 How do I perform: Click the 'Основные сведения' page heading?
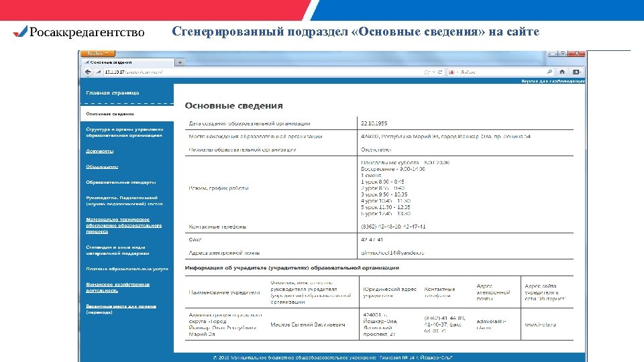coord(233,105)
